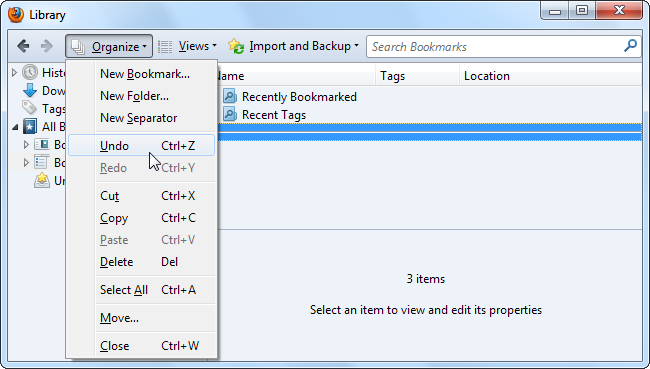Click the Tags label icon in sidebar
The width and height of the screenshot is (650, 369).
29,108
